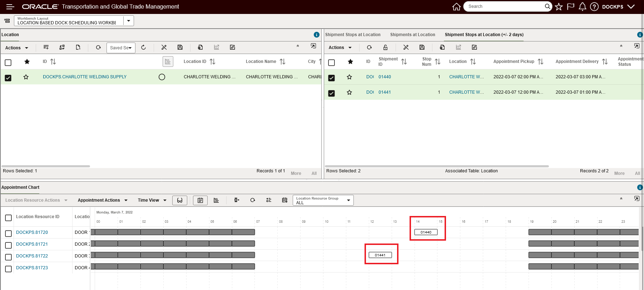Check the DOCKPS.81722 resource checkbox
Viewport: 644px width, 290px height.
(x=9, y=257)
